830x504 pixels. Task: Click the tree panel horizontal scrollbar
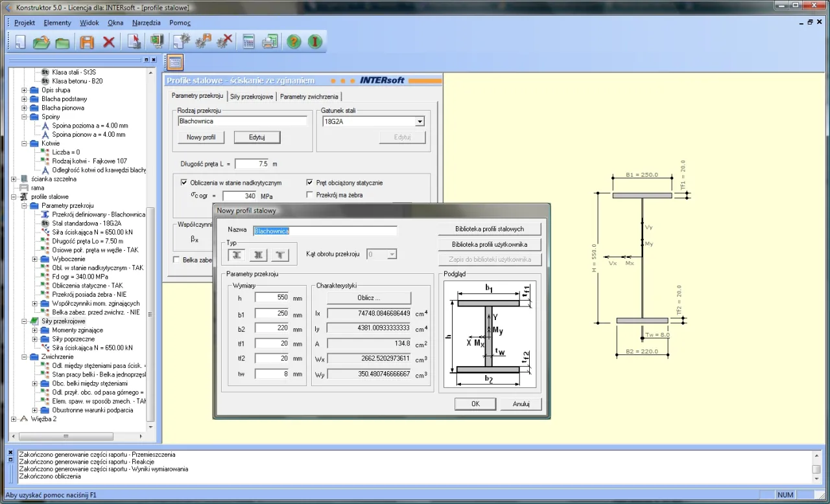pyautogui.click(x=65, y=436)
